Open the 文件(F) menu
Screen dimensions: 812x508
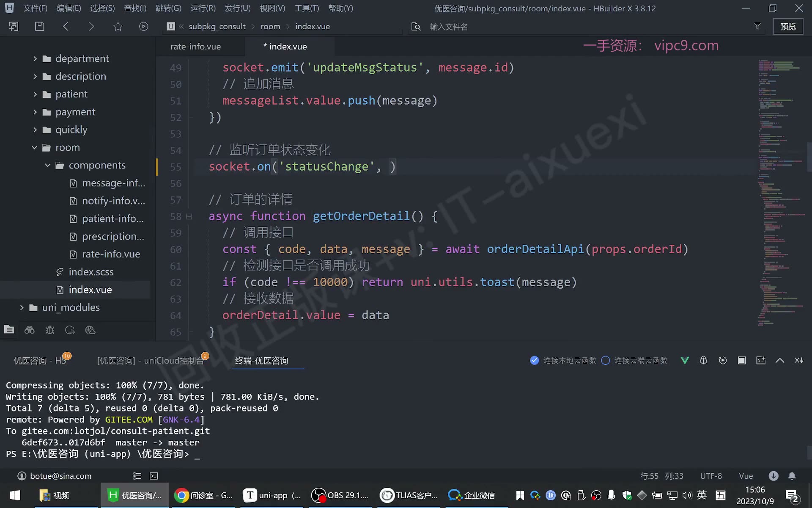tap(35, 8)
